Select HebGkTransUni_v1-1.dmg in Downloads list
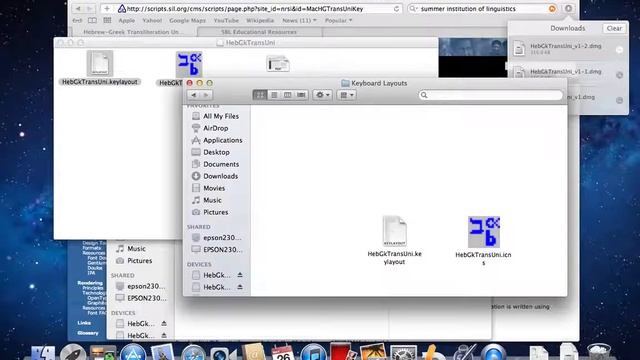 pos(568,74)
